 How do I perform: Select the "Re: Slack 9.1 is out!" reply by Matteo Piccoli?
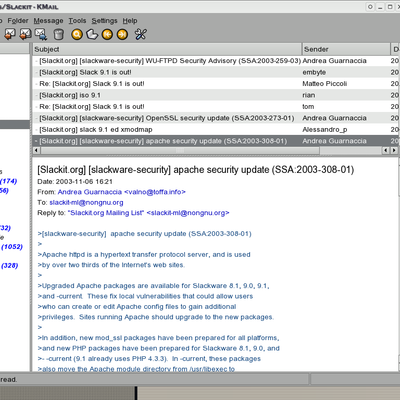coord(216,84)
